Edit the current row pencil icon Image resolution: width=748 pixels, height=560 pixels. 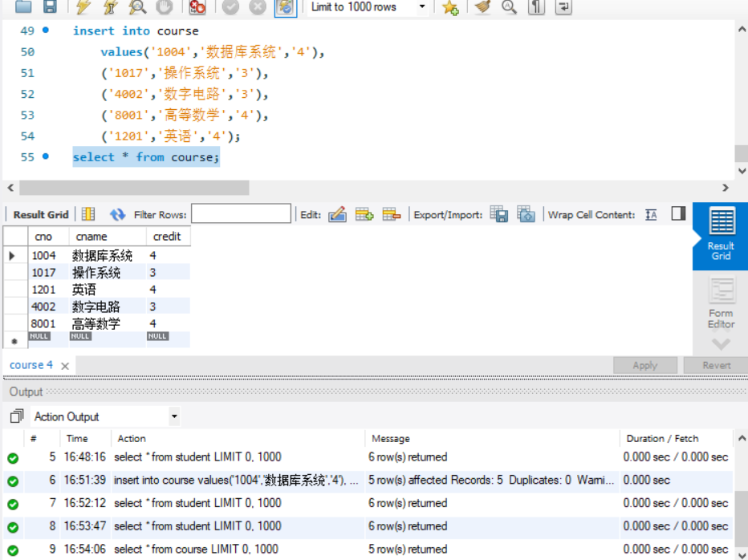click(x=337, y=215)
